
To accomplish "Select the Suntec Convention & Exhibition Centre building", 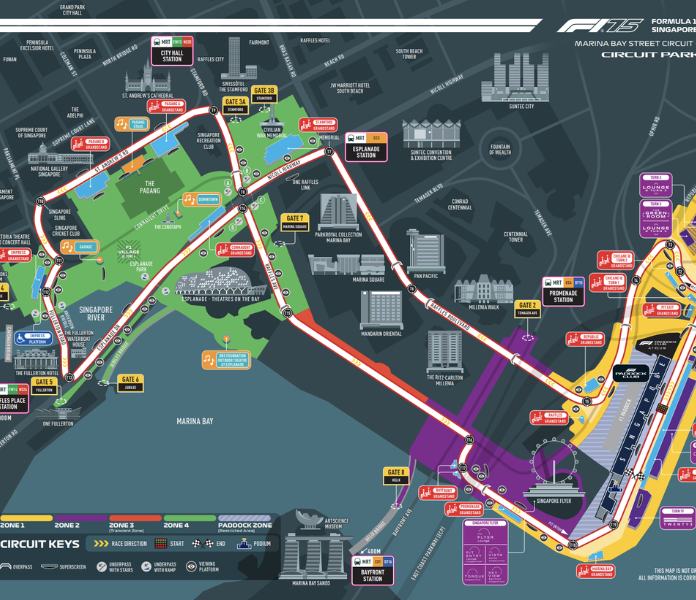I will [x=431, y=134].
